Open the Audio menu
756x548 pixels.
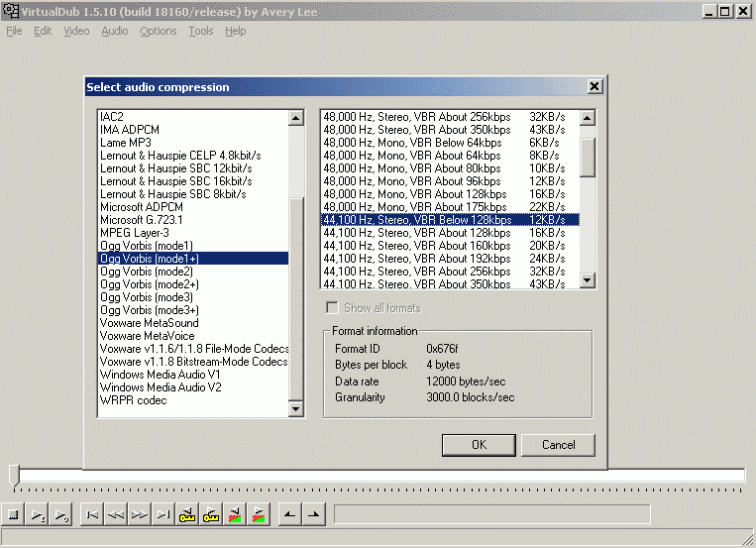115,31
